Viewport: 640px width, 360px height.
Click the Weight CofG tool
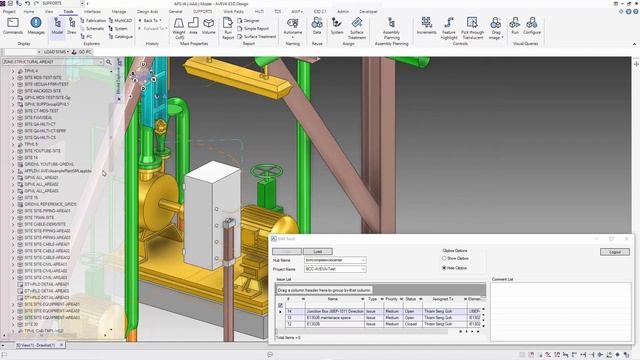point(179,28)
